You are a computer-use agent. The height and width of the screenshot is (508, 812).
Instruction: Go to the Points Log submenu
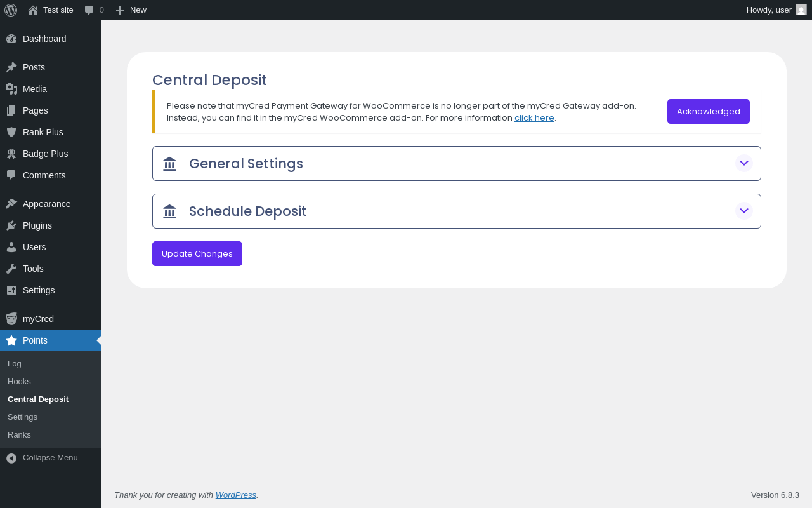pyautogui.click(x=15, y=364)
